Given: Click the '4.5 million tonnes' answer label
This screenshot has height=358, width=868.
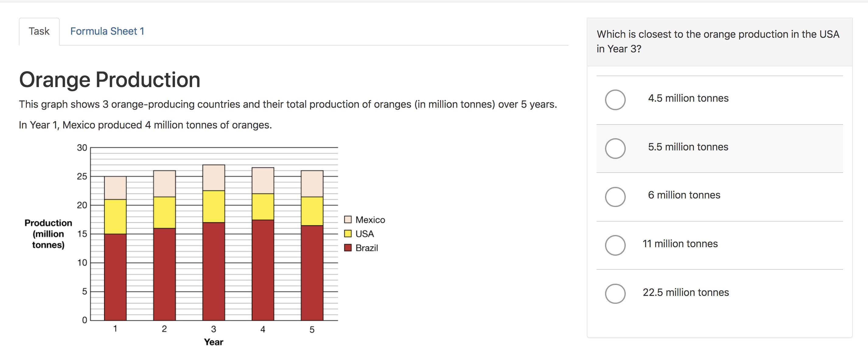Looking at the screenshot, I should point(688,98).
